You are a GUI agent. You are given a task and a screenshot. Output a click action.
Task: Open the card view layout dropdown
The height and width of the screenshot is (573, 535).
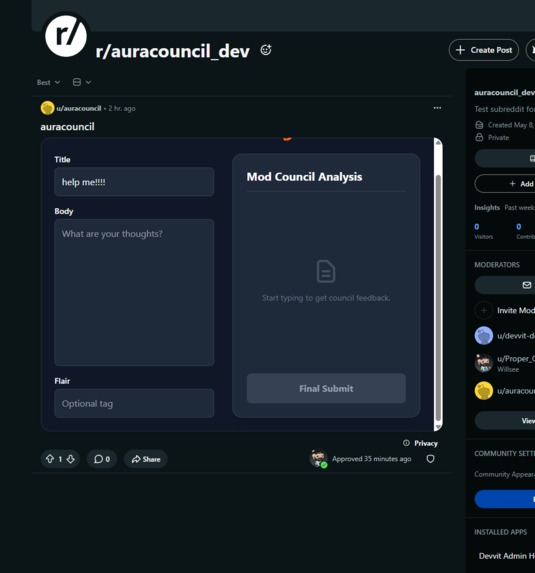[81, 82]
